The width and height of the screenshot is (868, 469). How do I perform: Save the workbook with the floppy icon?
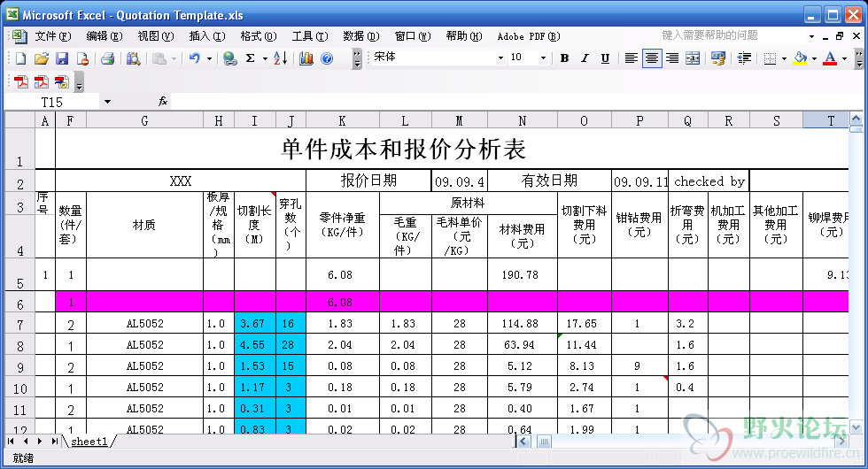61,58
